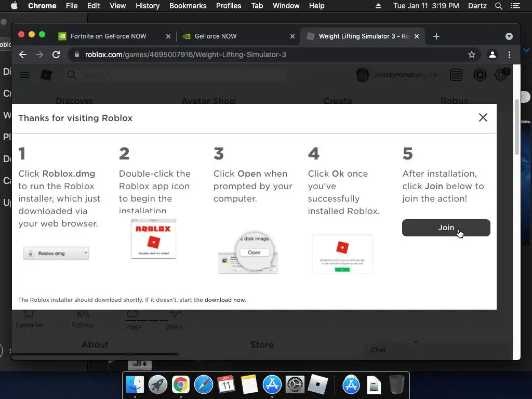This screenshot has width=532, height=399.
Task: Close the Thanks for visiting Roblox dialog
Action: [x=483, y=117]
